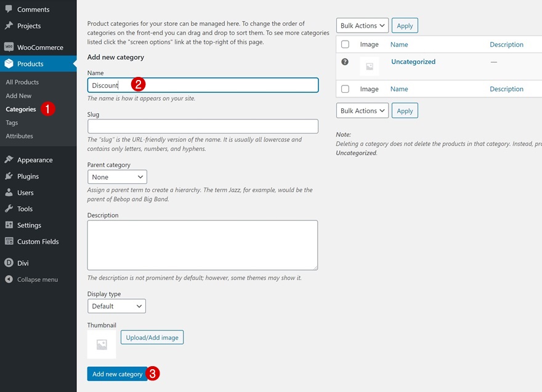Open the Display type dropdown
This screenshot has width=542, height=392.
coord(116,306)
